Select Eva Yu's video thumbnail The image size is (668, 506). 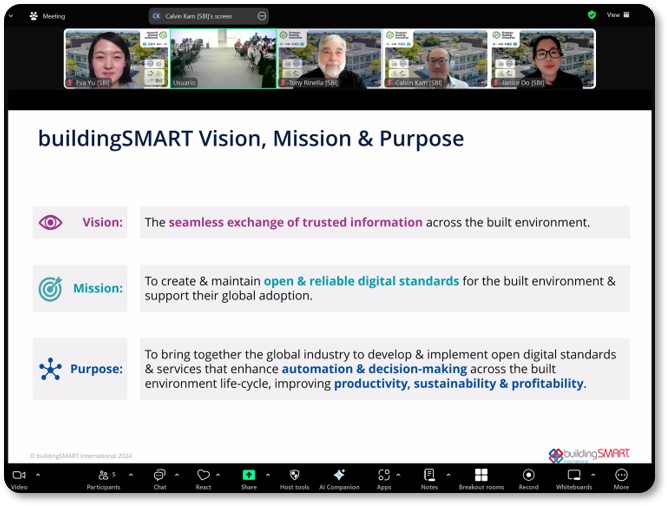tap(117, 58)
